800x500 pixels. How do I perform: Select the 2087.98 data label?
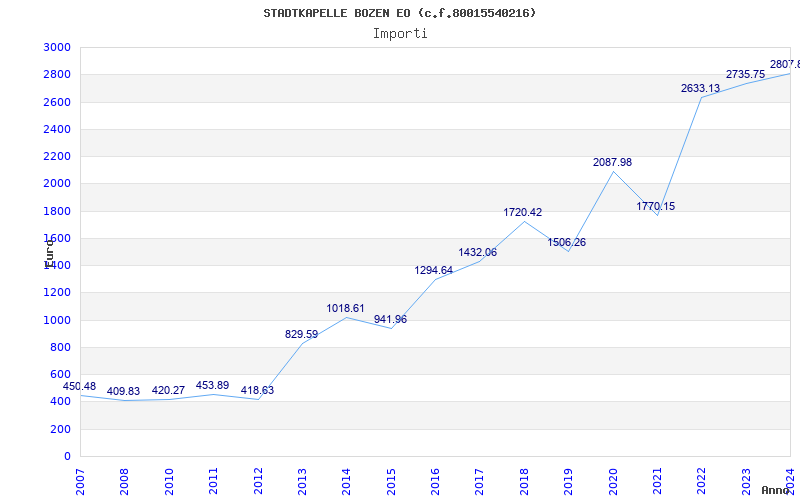pyautogui.click(x=612, y=162)
